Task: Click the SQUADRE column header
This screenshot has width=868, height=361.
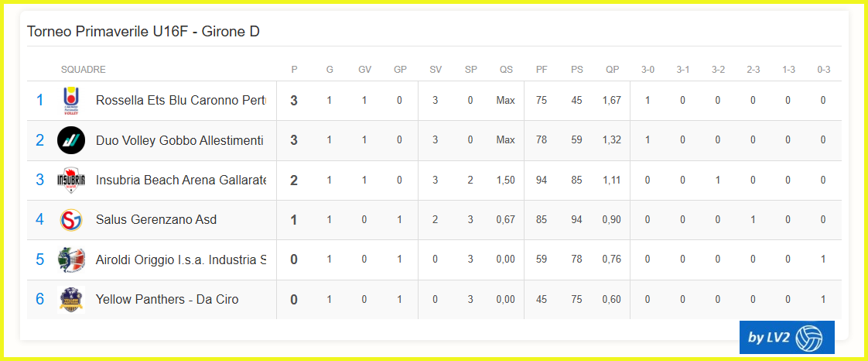Action: (x=84, y=70)
